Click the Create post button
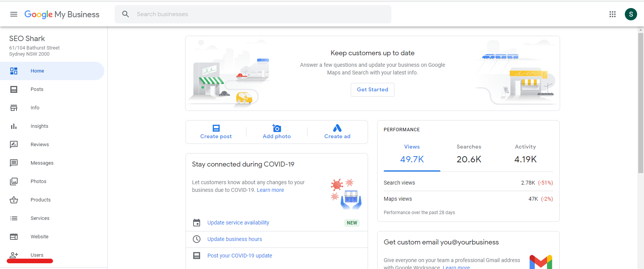This screenshot has width=644, height=269. coord(216,132)
